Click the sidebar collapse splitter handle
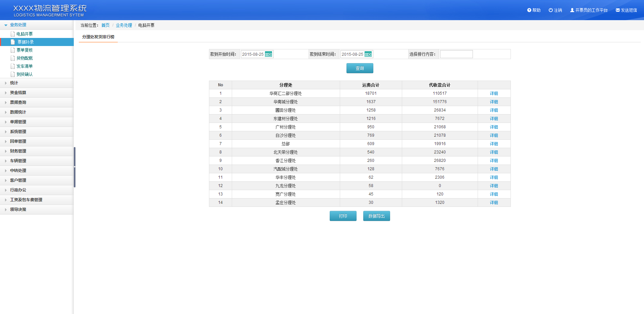Screen dimensions: 644x314 coord(74,167)
